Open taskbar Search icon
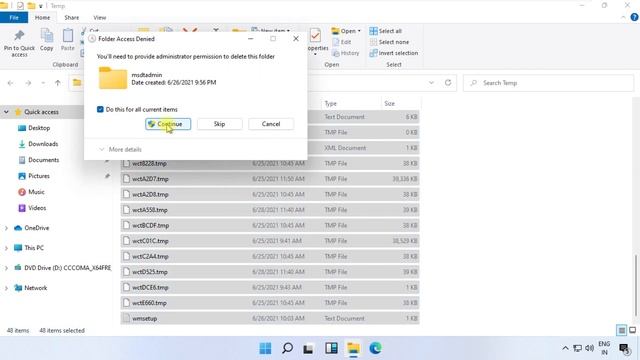Viewport: 640px width, 360px height. click(x=287, y=348)
